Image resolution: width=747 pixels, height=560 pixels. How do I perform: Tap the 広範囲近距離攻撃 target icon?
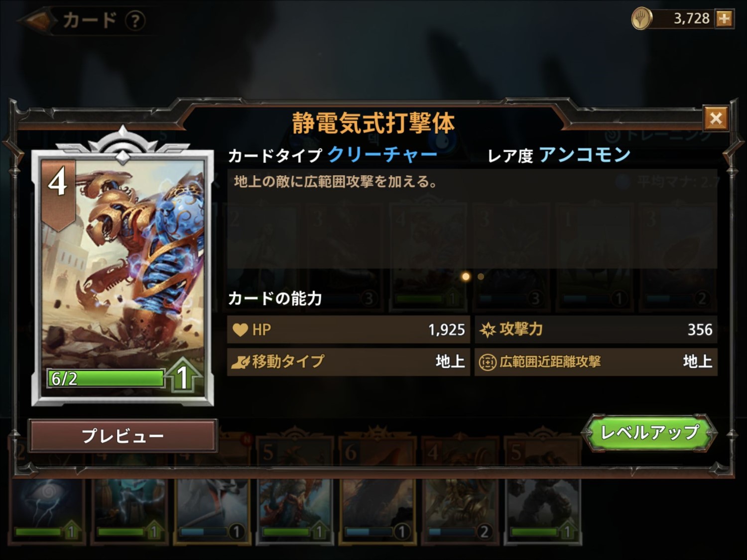point(488,362)
